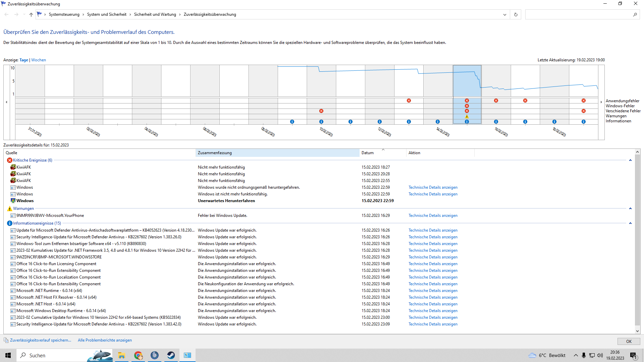Click the up arrow navigation button

pos(31,14)
